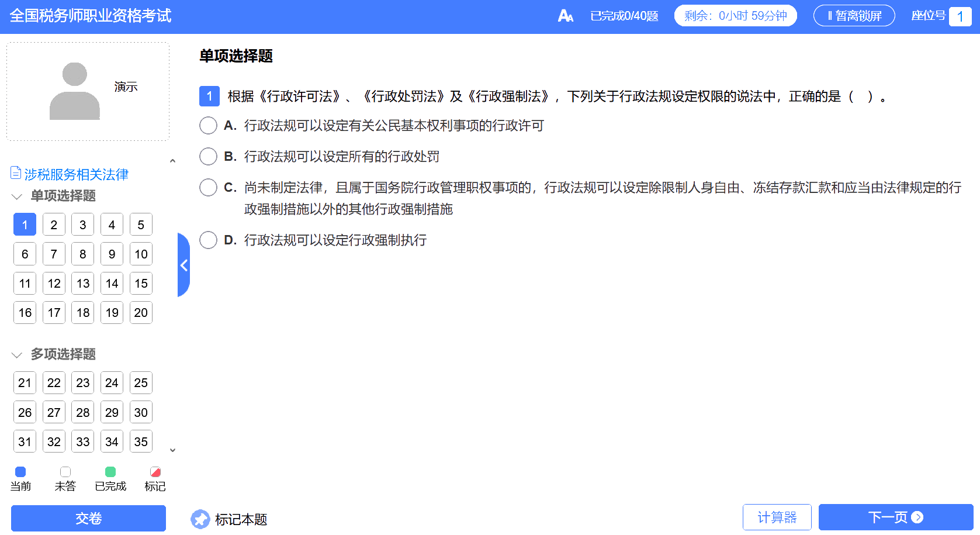Click the font size adjustment icon
The image size is (980, 535).
[x=565, y=16]
